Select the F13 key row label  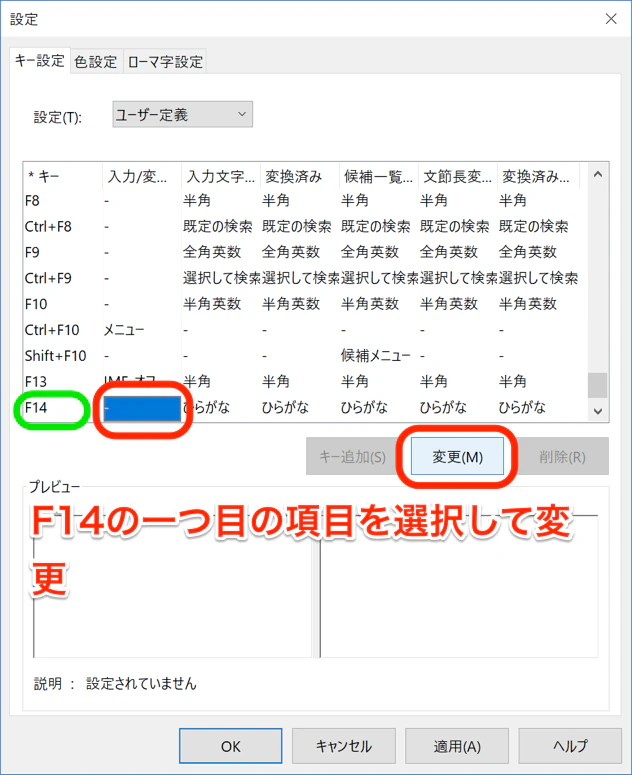tap(36, 382)
